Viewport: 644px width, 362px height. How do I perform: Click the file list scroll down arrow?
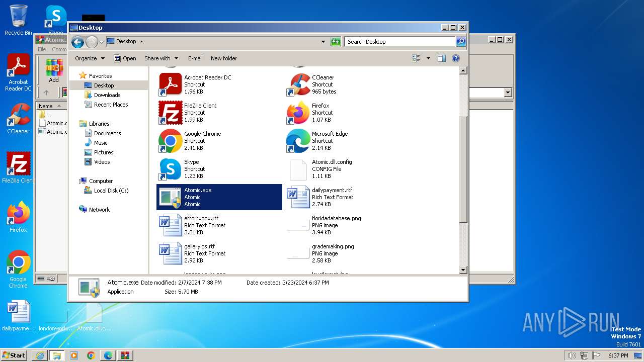pyautogui.click(x=463, y=270)
